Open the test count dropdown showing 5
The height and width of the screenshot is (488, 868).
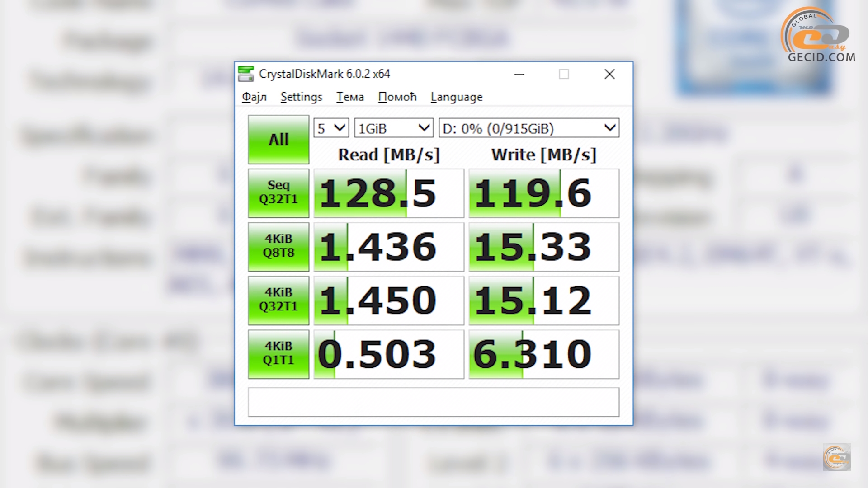click(x=331, y=128)
